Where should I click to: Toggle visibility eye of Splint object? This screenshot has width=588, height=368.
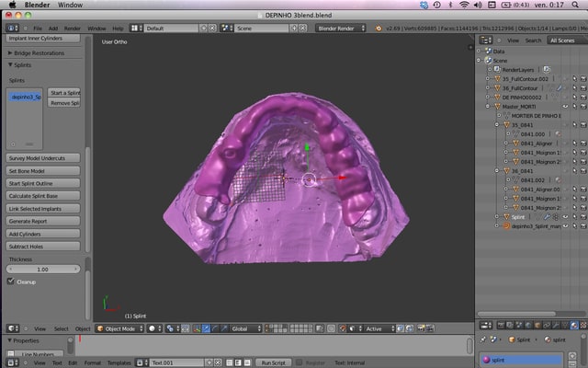point(565,217)
